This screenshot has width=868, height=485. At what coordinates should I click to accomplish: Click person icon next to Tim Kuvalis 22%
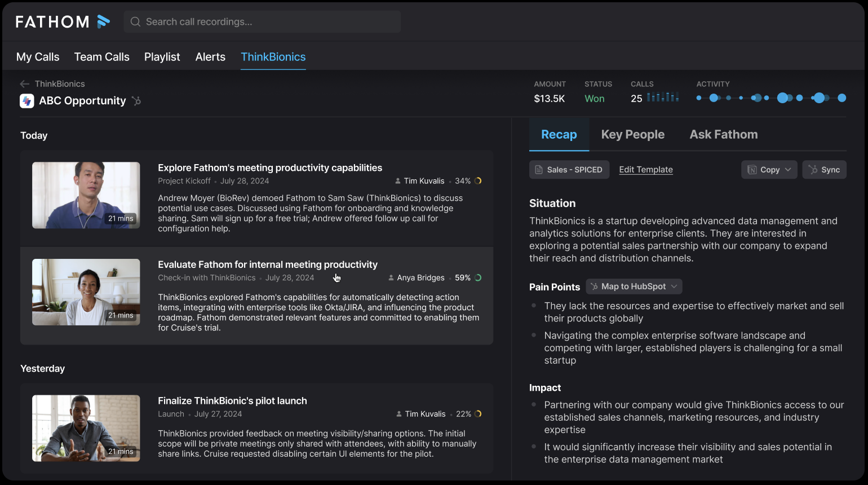click(399, 414)
